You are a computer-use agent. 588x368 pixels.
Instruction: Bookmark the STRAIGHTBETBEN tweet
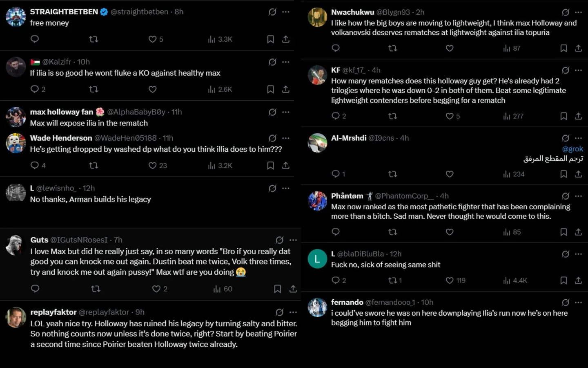[x=270, y=39]
